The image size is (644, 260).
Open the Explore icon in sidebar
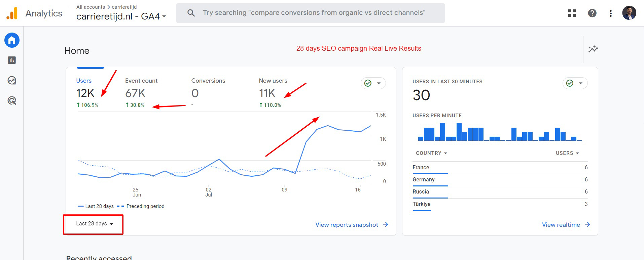[x=12, y=81]
